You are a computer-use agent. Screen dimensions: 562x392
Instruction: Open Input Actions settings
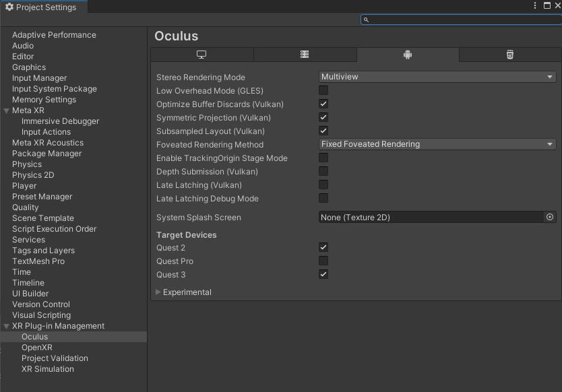click(x=46, y=132)
